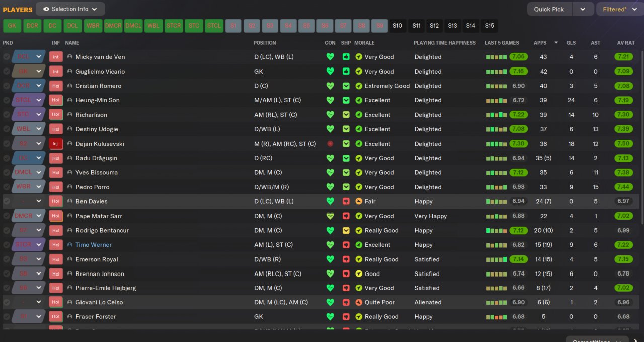Click Pape Matar Sarr's condition heart icon
This screenshot has width=644, height=342.
click(x=330, y=216)
